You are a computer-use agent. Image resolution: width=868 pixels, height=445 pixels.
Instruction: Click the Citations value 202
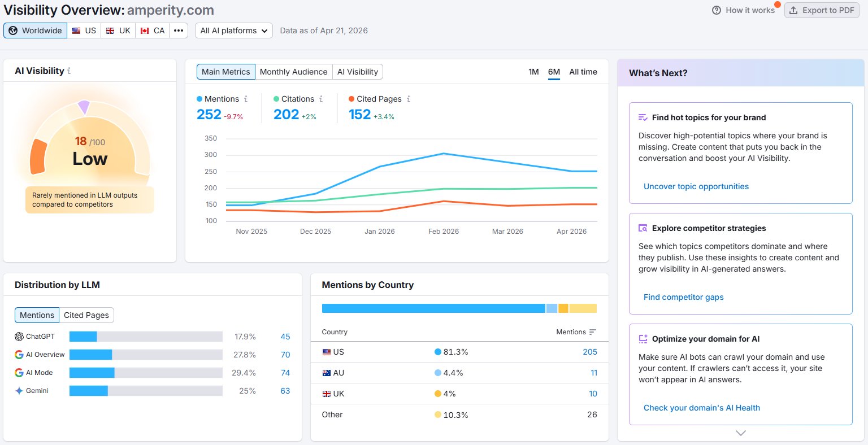[286, 115]
